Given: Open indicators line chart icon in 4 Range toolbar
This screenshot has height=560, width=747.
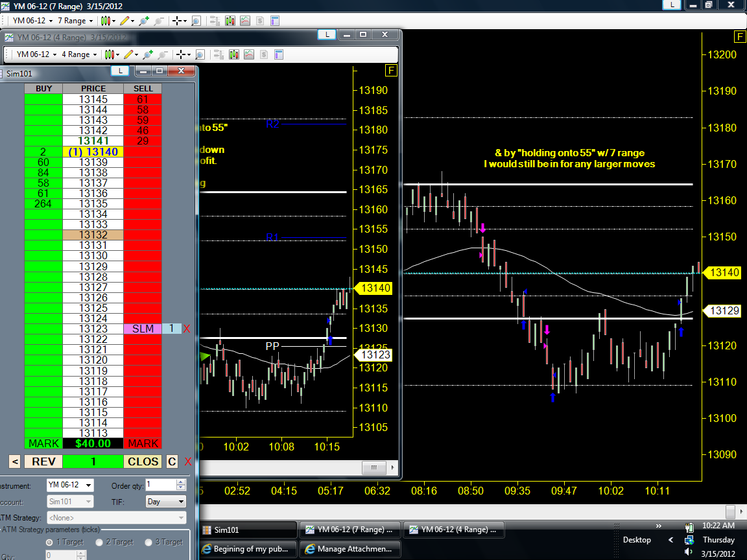Looking at the screenshot, I should pyautogui.click(x=249, y=54).
